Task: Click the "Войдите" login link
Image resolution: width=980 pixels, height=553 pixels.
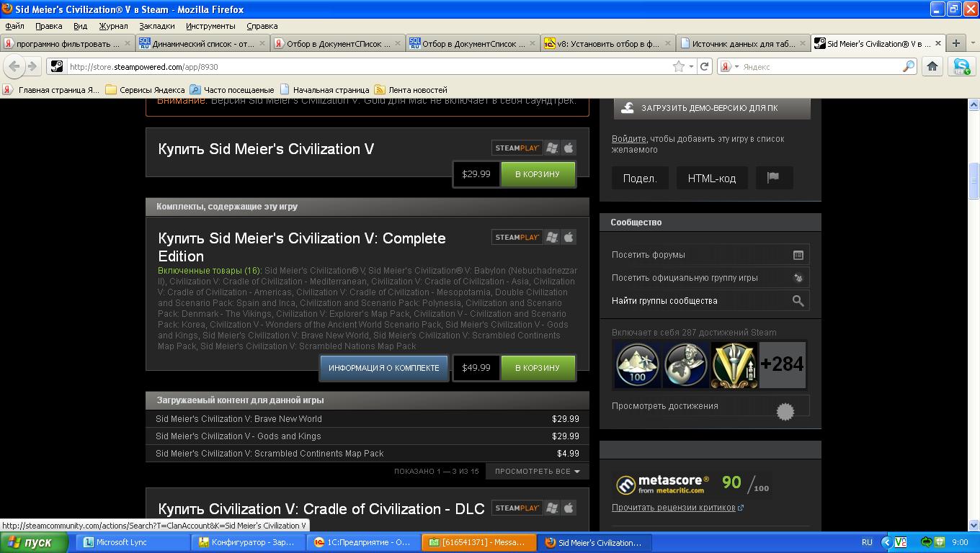Action: (x=628, y=139)
